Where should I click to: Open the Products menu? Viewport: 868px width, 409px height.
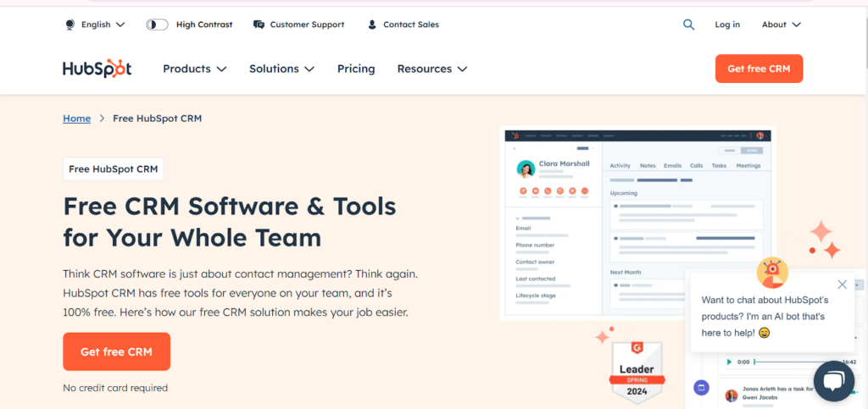[x=194, y=69]
